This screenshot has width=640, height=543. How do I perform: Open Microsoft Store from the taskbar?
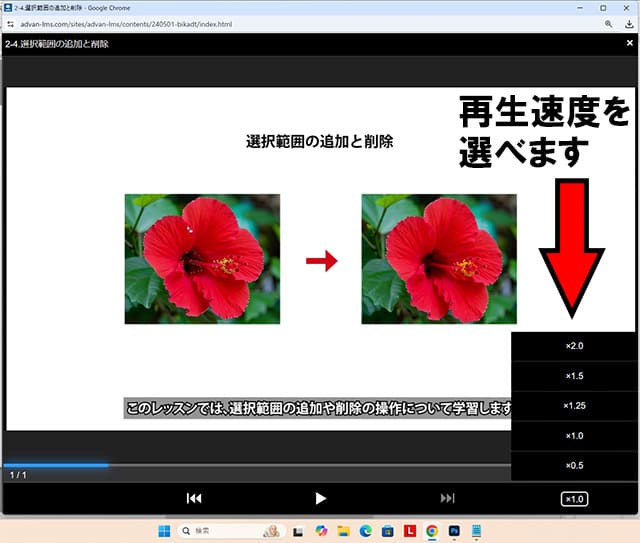click(388, 531)
